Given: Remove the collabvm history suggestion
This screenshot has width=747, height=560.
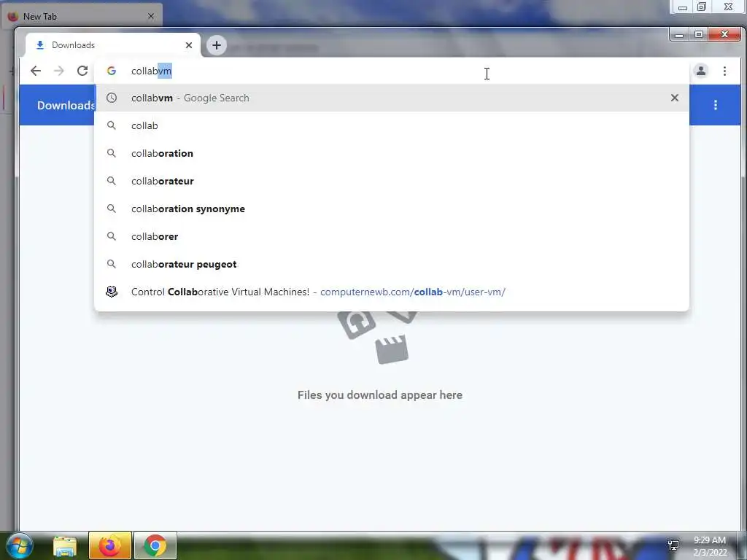Looking at the screenshot, I should click(x=674, y=98).
